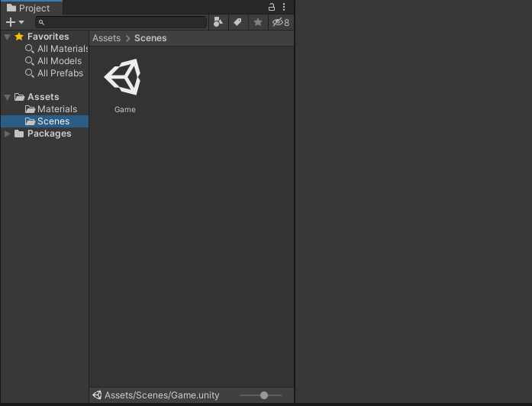Toggle the Project panel lock
532x406 pixels.
(272, 7)
